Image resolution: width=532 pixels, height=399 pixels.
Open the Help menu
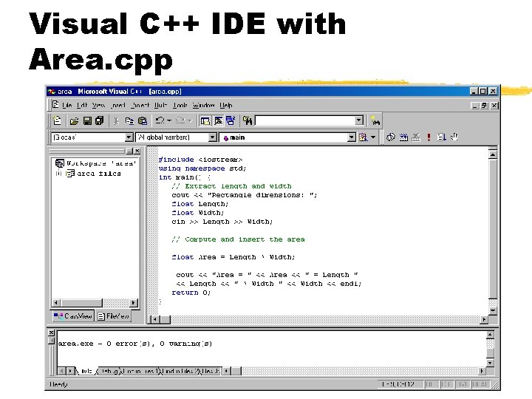(225, 105)
